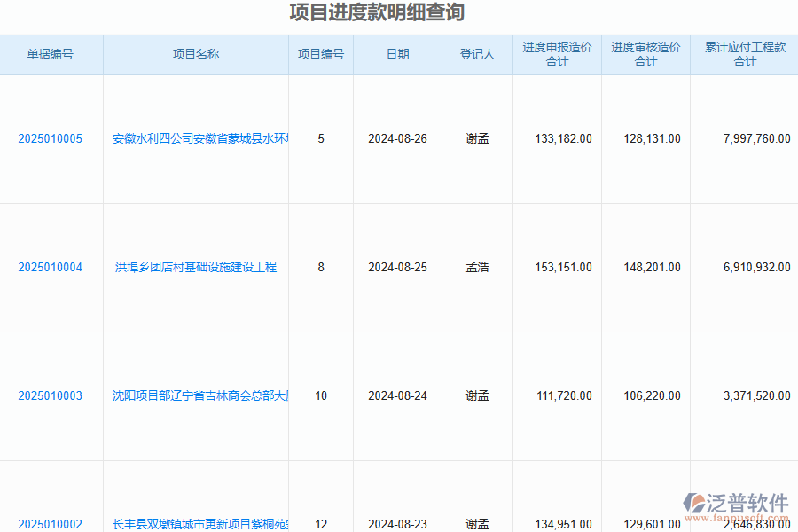Select registrant 孟浩 in the table
Screen dimensions: 798x532
tap(477, 267)
